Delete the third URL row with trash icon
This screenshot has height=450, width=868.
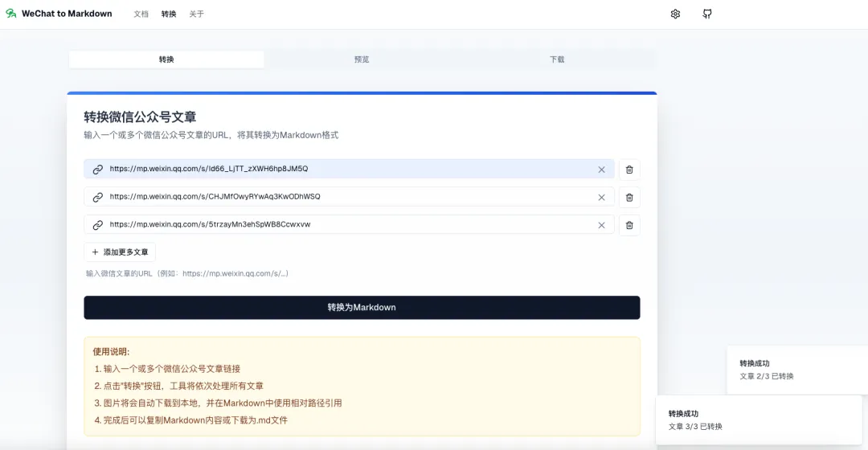pyautogui.click(x=629, y=225)
